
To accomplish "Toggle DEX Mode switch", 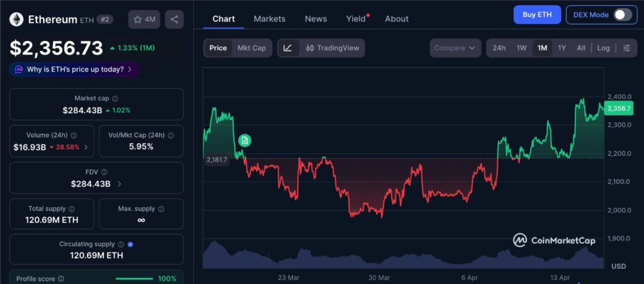I will point(623,15).
